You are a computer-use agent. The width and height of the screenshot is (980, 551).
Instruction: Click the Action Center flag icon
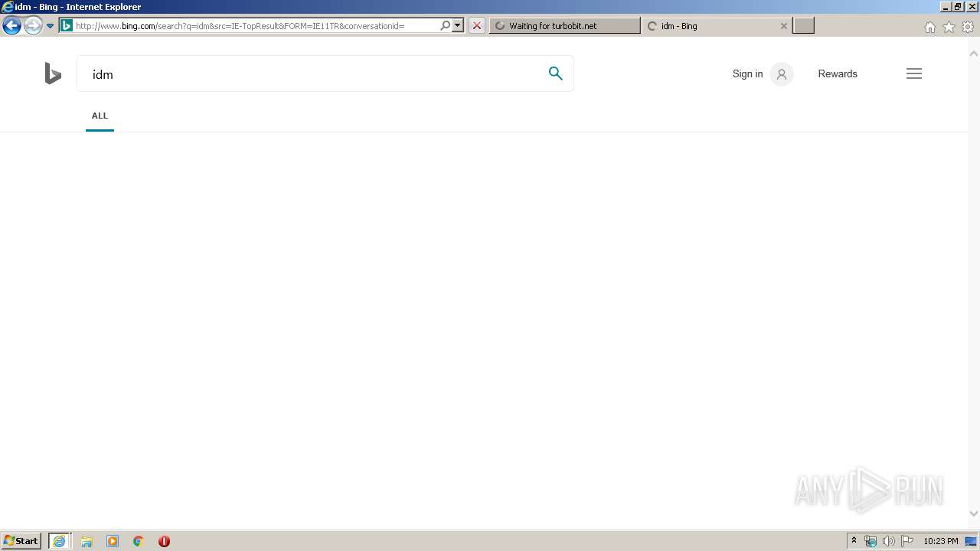[x=907, y=541]
